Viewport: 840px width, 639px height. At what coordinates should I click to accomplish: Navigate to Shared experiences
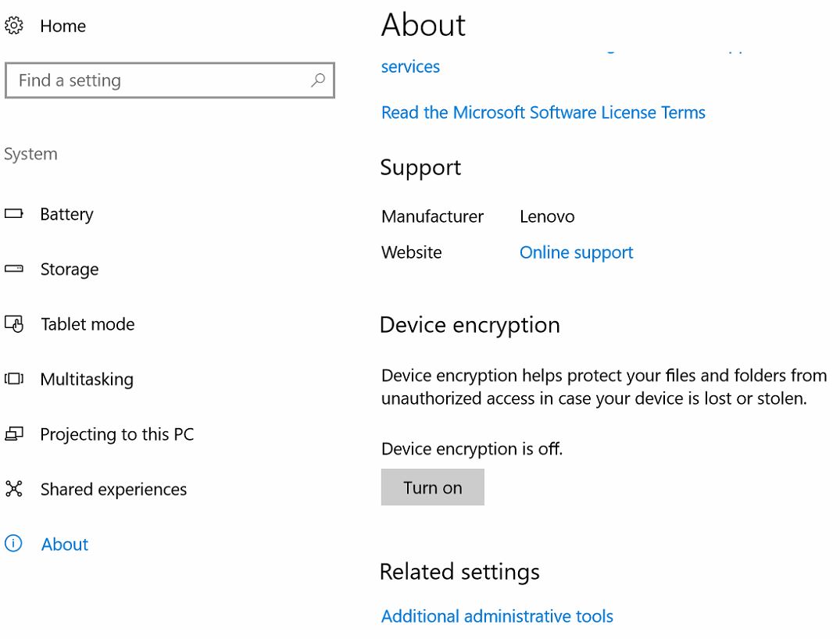(x=113, y=490)
